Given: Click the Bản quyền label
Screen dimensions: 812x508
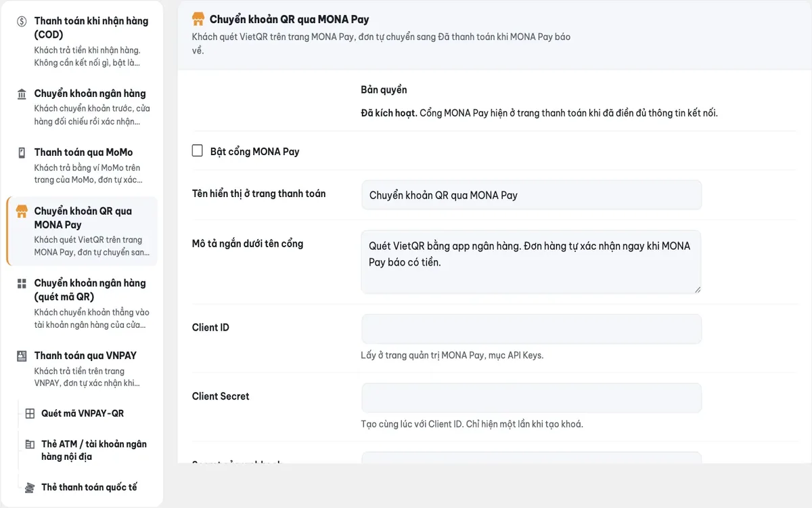Looking at the screenshot, I should pos(384,89).
